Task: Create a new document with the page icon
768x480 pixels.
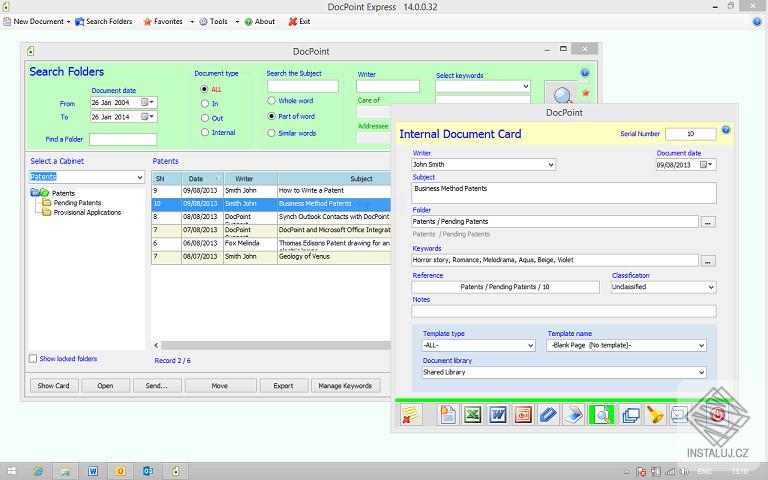Action: coord(448,415)
